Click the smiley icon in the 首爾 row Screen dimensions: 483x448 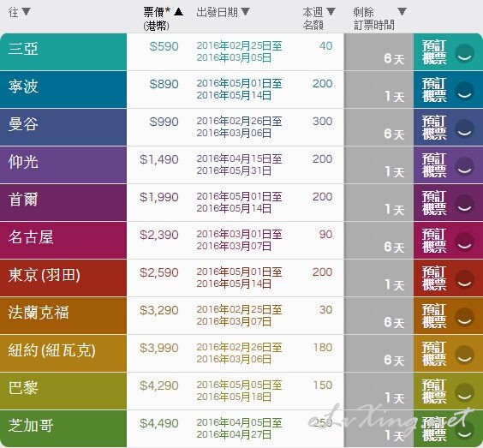pyautogui.click(x=464, y=204)
